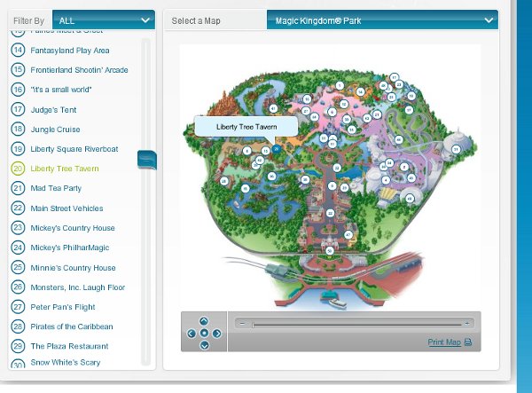Pan the map down with the arrow

(x=204, y=345)
